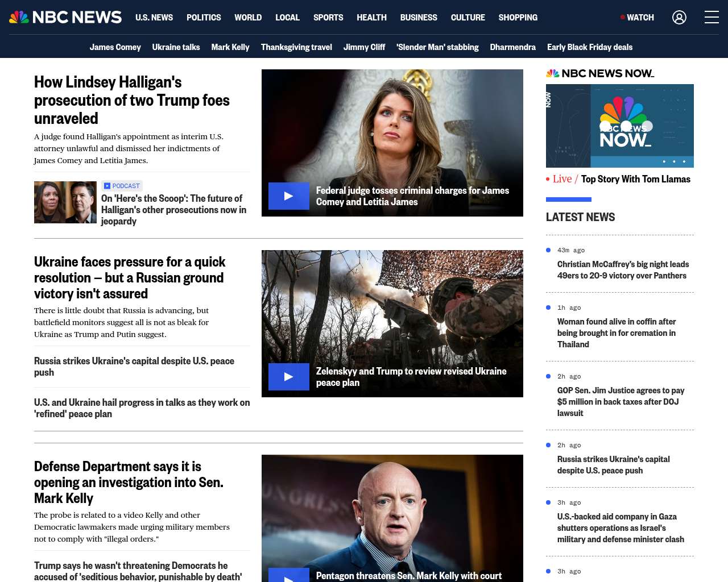Image resolution: width=728 pixels, height=582 pixels.
Task: Read the Ukraine faces pressure headline
Action: click(130, 278)
